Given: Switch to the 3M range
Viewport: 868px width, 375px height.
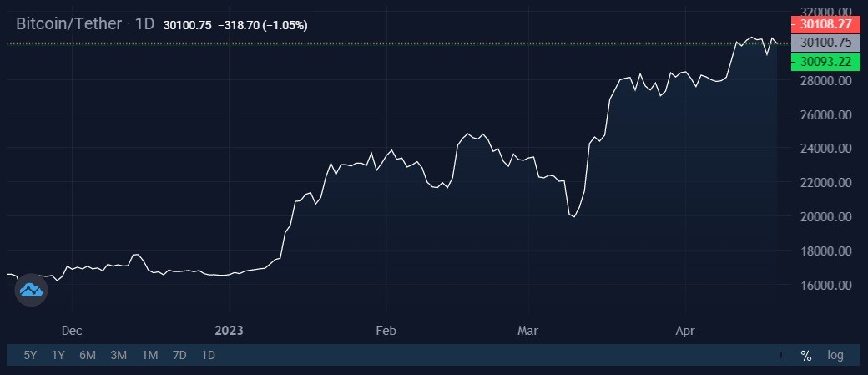Looking at the screenshot, I should [x=119, y=355].
